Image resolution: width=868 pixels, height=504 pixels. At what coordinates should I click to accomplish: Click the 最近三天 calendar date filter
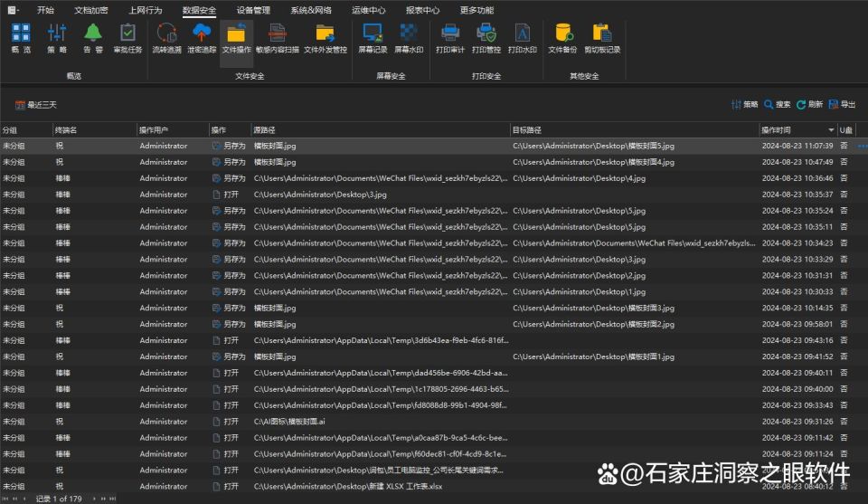36,105
